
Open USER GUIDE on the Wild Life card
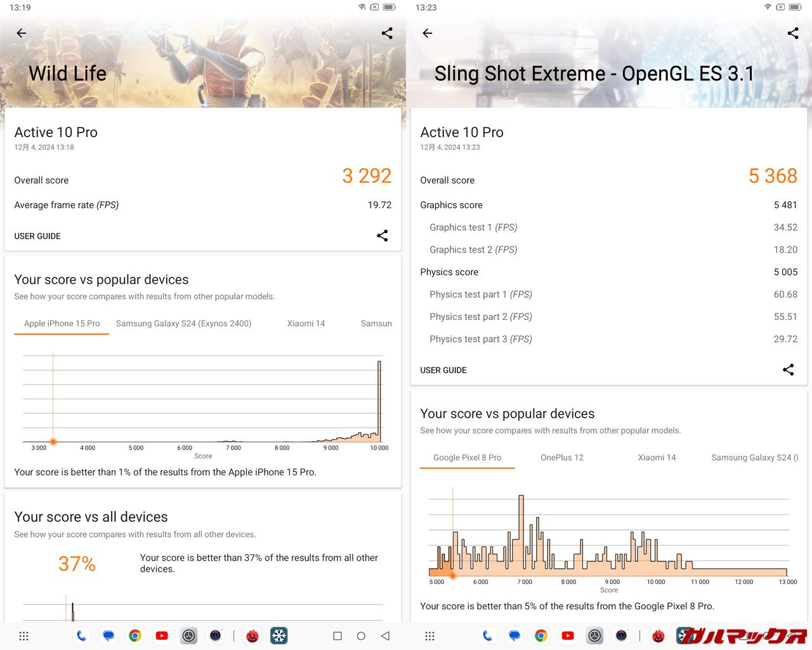(x=37, y=236)
